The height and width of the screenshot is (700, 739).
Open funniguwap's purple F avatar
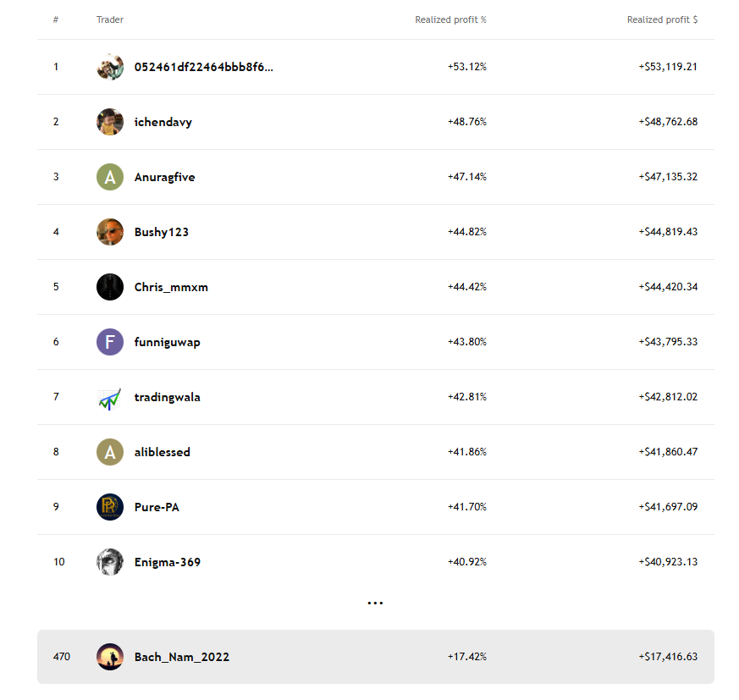110,342
